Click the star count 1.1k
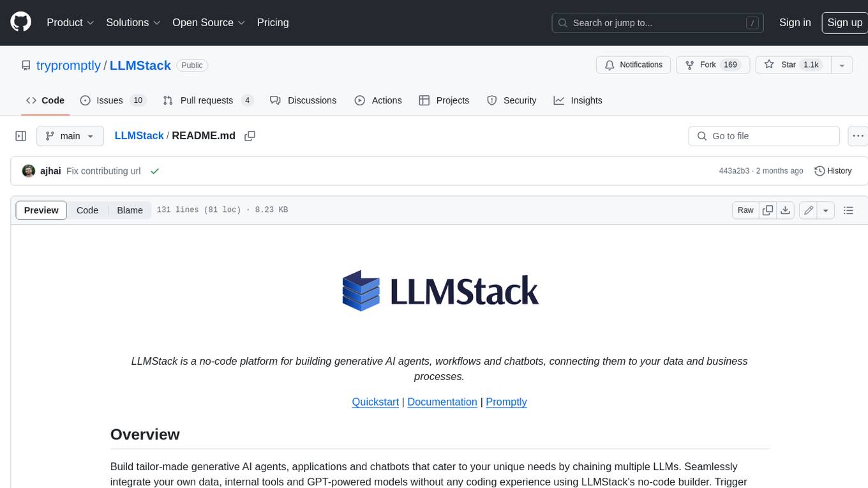868x488 pixels. [811, 65]
